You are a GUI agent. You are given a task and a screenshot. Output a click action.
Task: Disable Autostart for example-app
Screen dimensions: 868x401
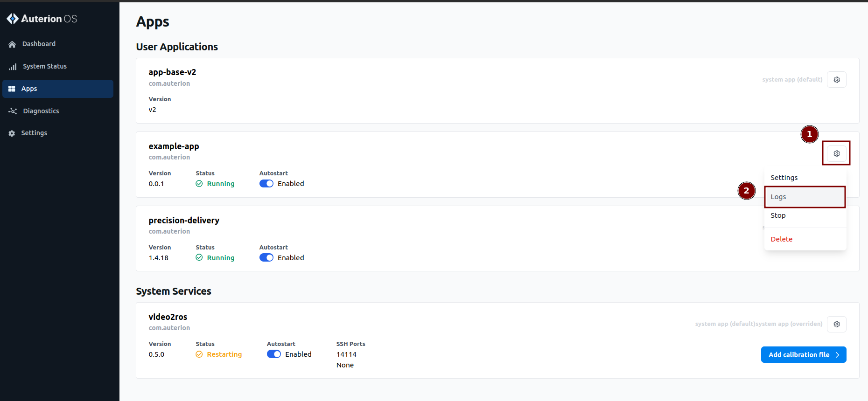[x=266, y=184]
